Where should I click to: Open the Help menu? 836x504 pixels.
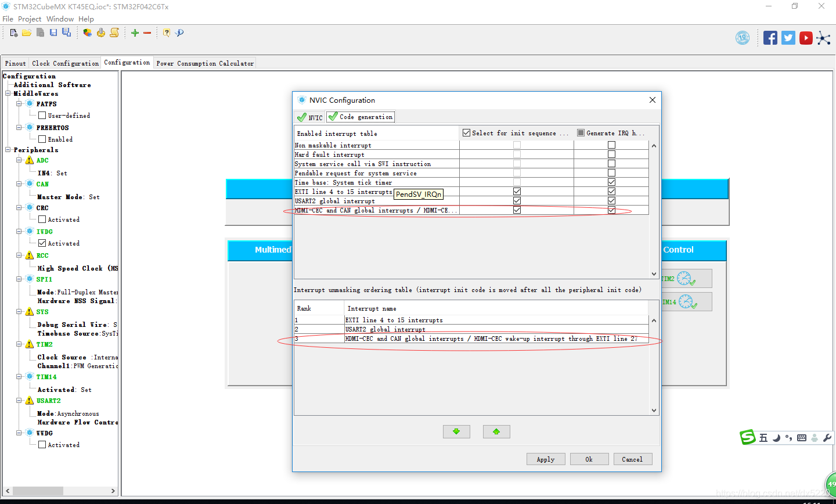click(86, 19)
